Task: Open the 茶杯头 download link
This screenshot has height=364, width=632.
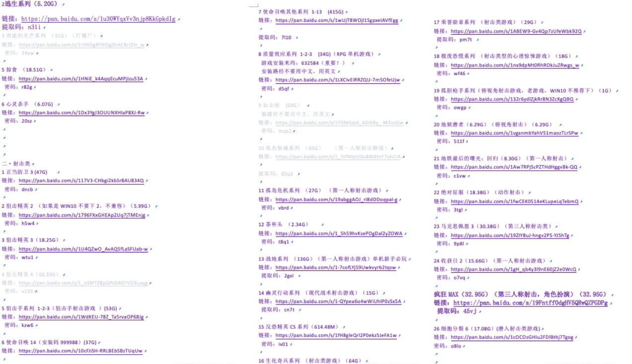Action: (x=339, y=233)
